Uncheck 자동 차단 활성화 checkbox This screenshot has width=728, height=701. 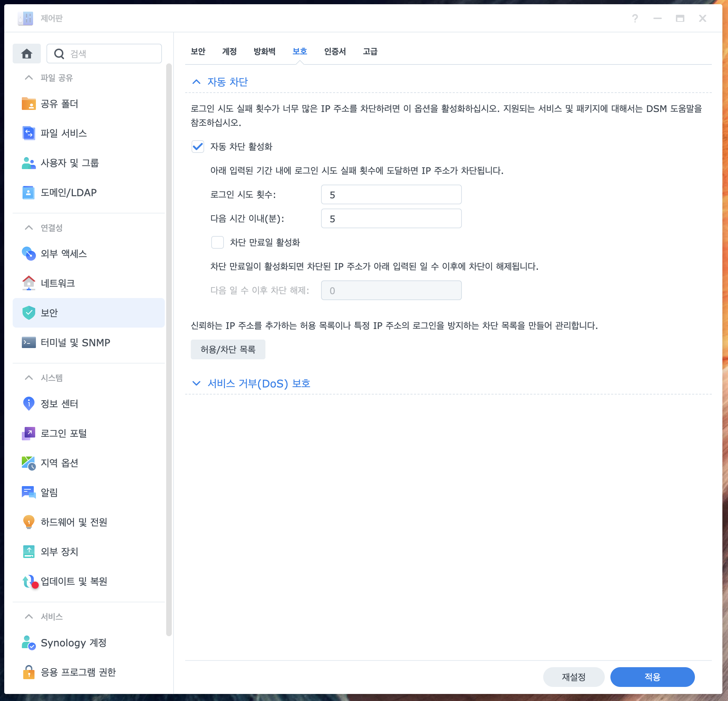pyautogui.click(x=197, y=147)
